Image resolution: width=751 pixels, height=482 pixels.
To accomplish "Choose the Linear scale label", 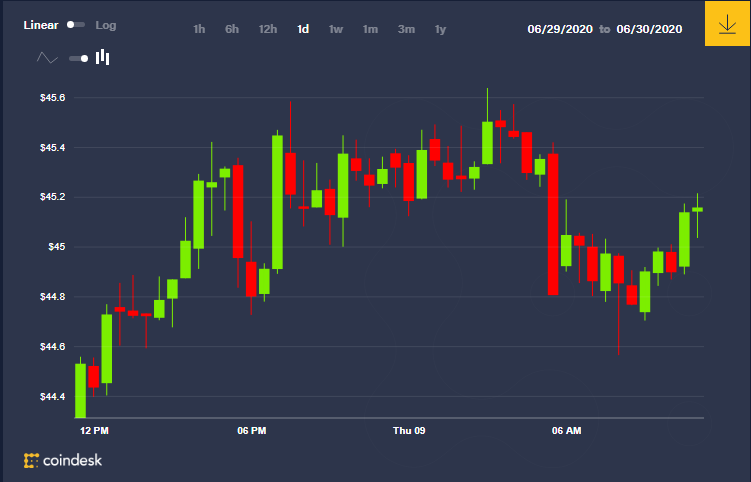I will tap(41, 25).
